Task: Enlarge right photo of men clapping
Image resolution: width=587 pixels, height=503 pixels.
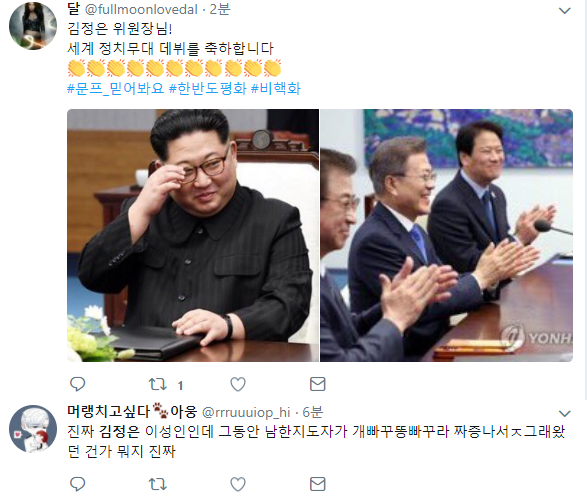Action: point(447,235)
